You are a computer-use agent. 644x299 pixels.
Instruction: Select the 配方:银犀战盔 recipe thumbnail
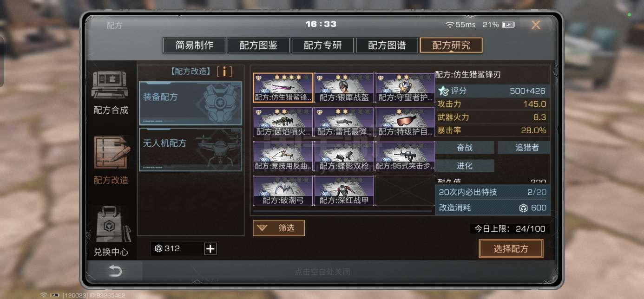[344, 88]
